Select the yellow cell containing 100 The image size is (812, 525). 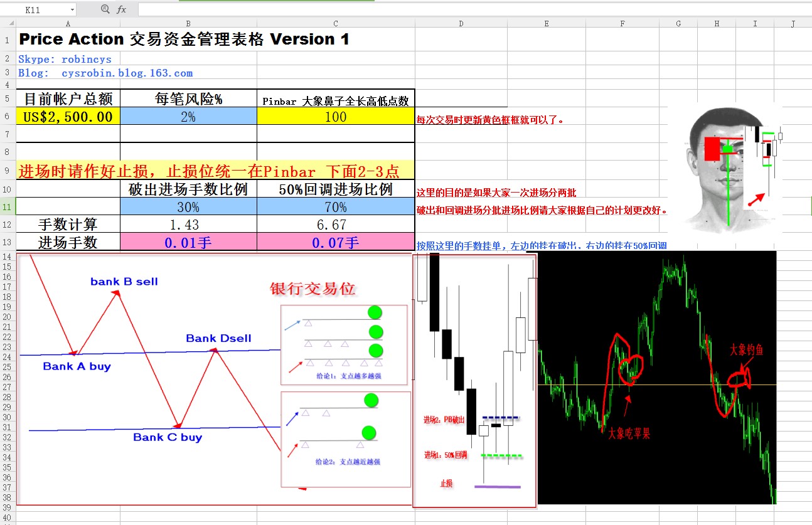click(336, 116)
